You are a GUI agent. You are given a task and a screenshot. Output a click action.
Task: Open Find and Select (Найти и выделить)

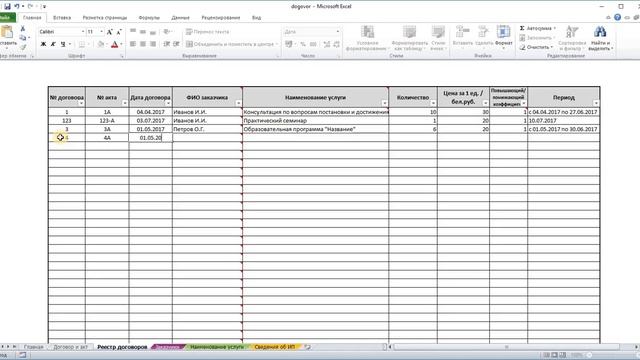click(x=600, y=38)
